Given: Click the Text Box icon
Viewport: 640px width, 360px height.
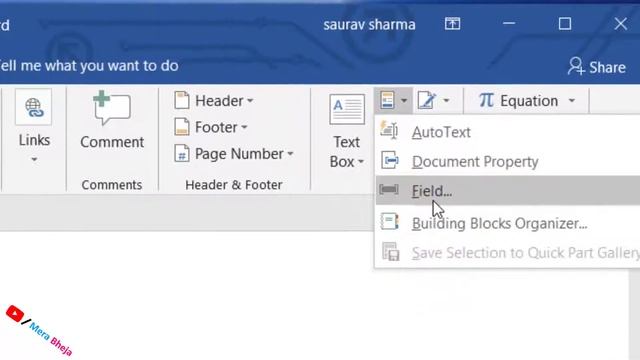Looking at the screenshot, I should [x=347, y=109].
